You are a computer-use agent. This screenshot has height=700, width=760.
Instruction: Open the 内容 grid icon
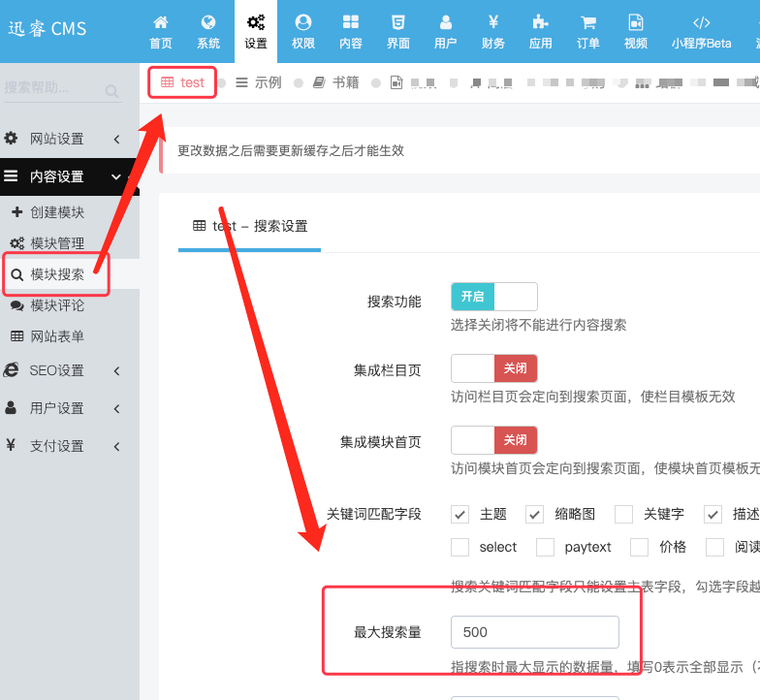(351, 22)
